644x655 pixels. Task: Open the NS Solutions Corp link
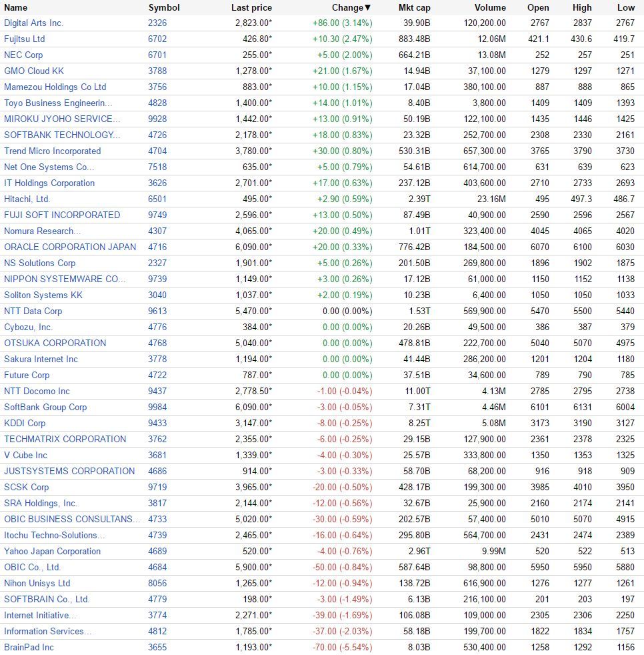(40, 263)
